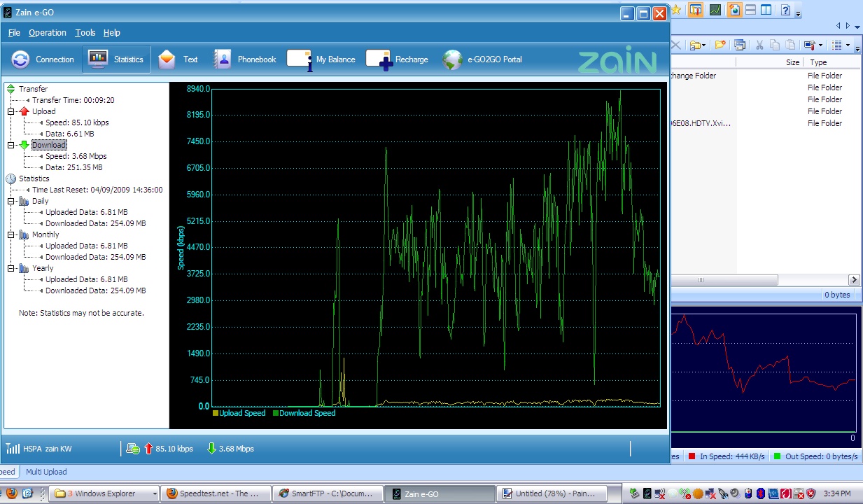The height and width of the screenshot is (504, 863).
Task: Open the Text messages section
Action: [x=178, y=59]
